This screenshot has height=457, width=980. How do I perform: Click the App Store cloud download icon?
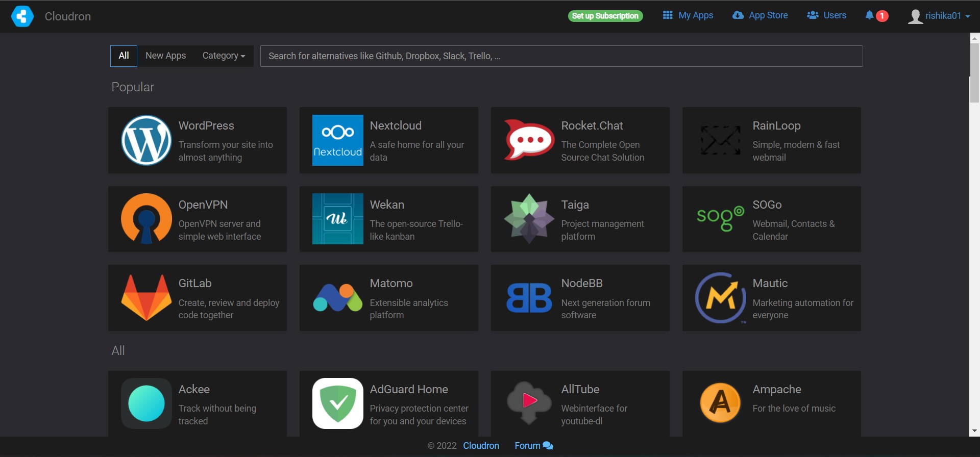(x=738, y=15)
